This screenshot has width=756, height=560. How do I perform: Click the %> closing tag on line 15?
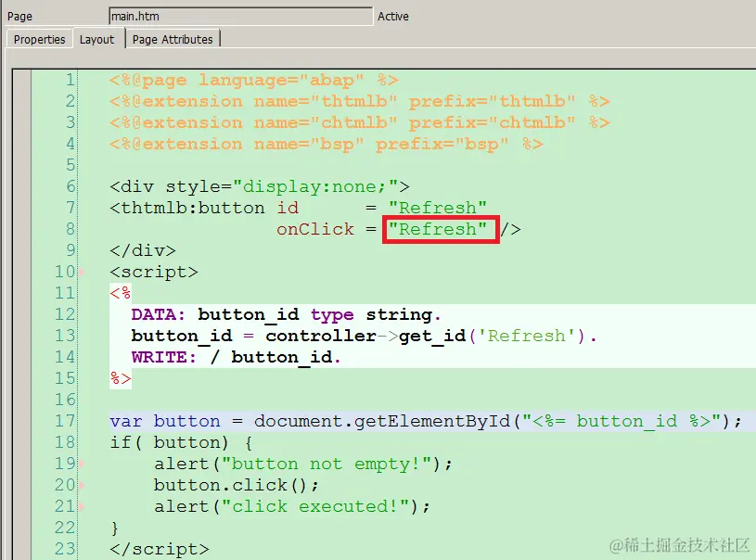[120, 378]
